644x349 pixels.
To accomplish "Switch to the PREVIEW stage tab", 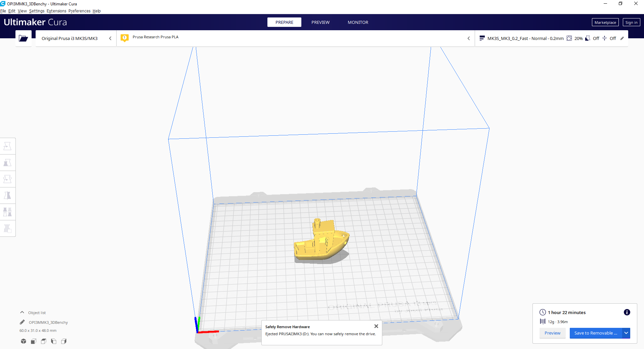I will (x=320, y=22).
